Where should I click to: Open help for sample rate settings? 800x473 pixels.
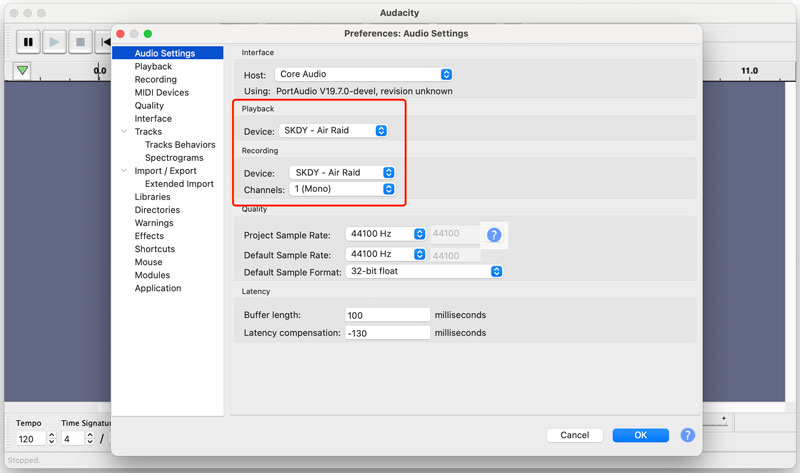tap(494, 235)
